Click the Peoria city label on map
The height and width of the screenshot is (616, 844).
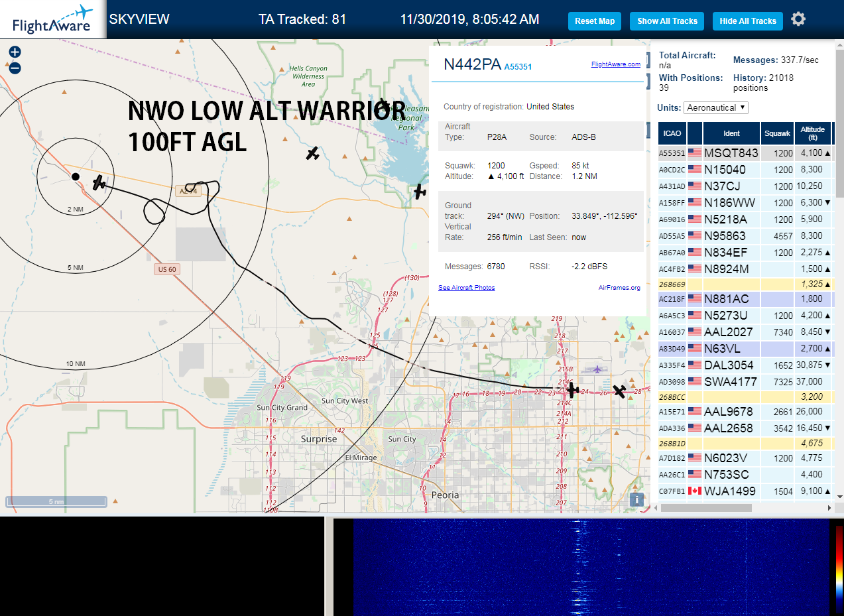coord(445,495)
